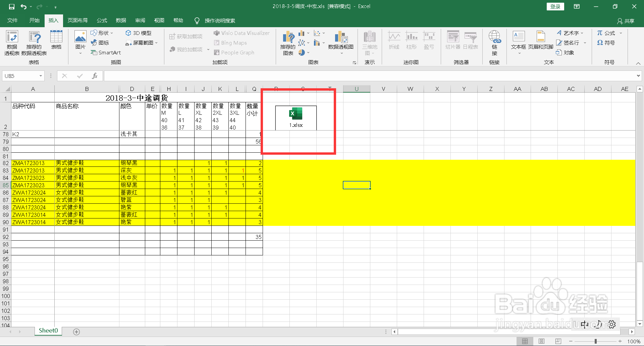Click the 100% zoom level
Screen dimensions: 644x346
(x=634, y=342)
